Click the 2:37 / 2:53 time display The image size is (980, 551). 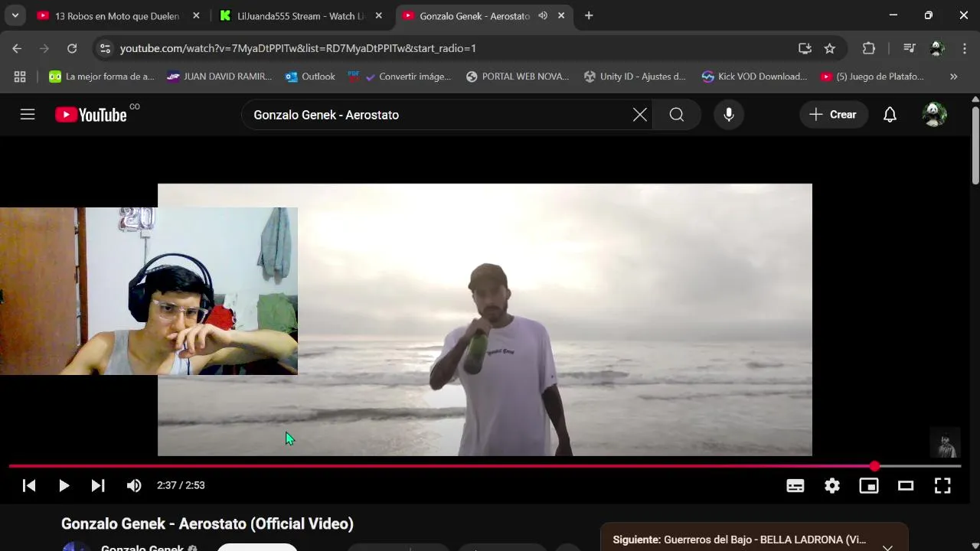coord(181,485)
